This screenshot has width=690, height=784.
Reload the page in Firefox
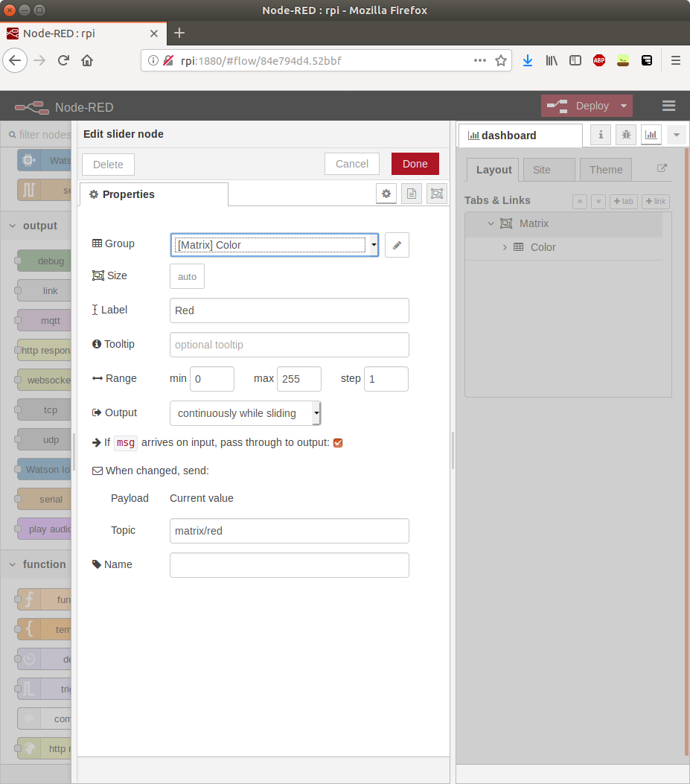[x=63, y=60]
